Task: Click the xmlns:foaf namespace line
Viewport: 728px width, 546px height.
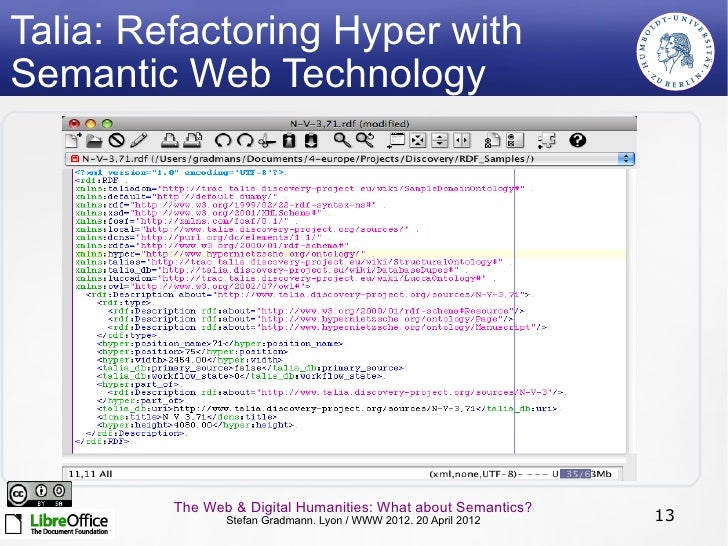Action: coord(182,221)
